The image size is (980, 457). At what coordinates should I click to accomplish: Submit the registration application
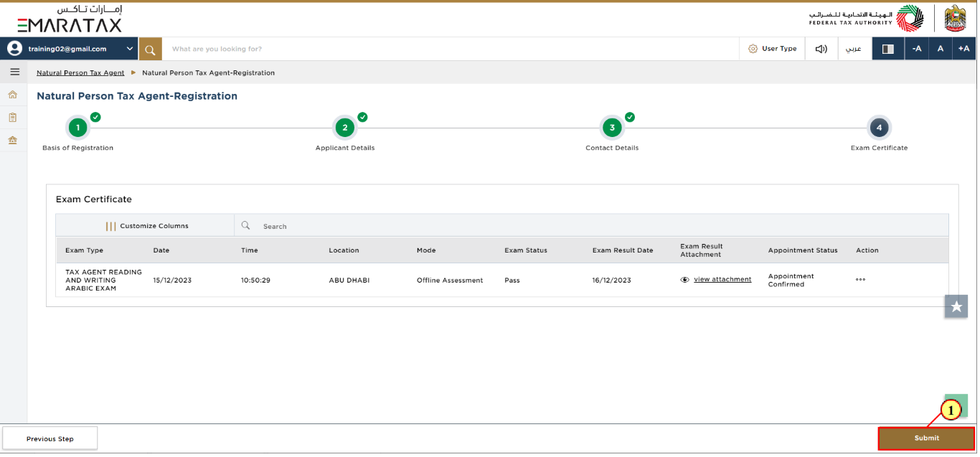[926, 438]
